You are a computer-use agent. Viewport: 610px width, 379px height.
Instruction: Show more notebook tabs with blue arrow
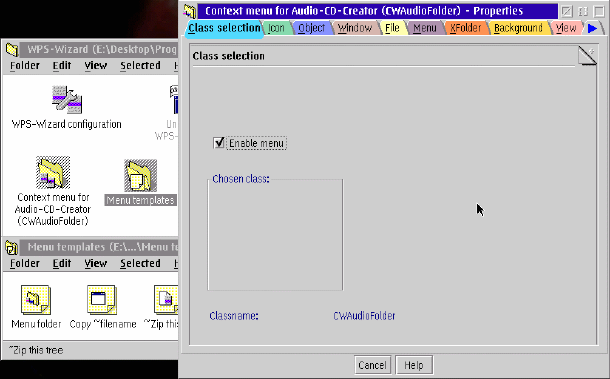click(x=592, y=28)
